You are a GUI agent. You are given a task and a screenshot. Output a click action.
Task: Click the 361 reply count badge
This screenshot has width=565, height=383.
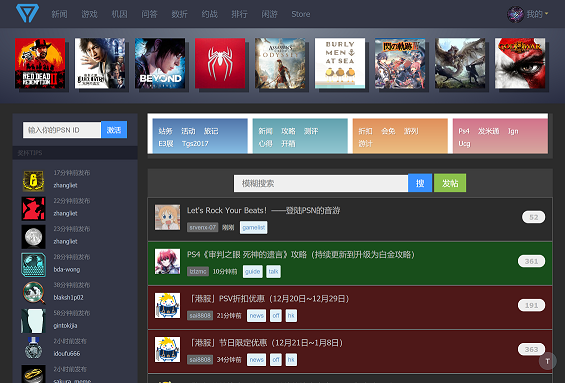[x=531, y=261]
